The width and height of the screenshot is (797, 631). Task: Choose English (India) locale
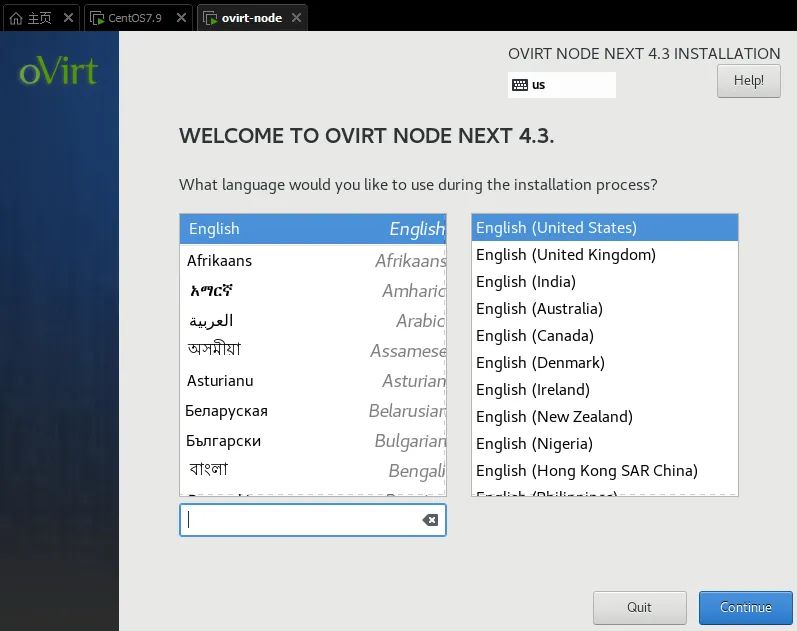point(604,282)
